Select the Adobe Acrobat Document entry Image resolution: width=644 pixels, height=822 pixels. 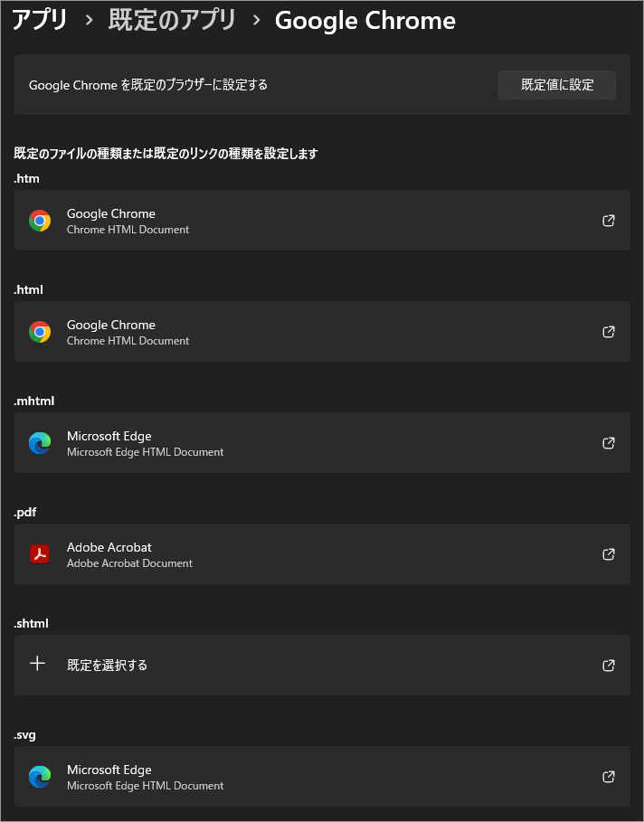129,563
